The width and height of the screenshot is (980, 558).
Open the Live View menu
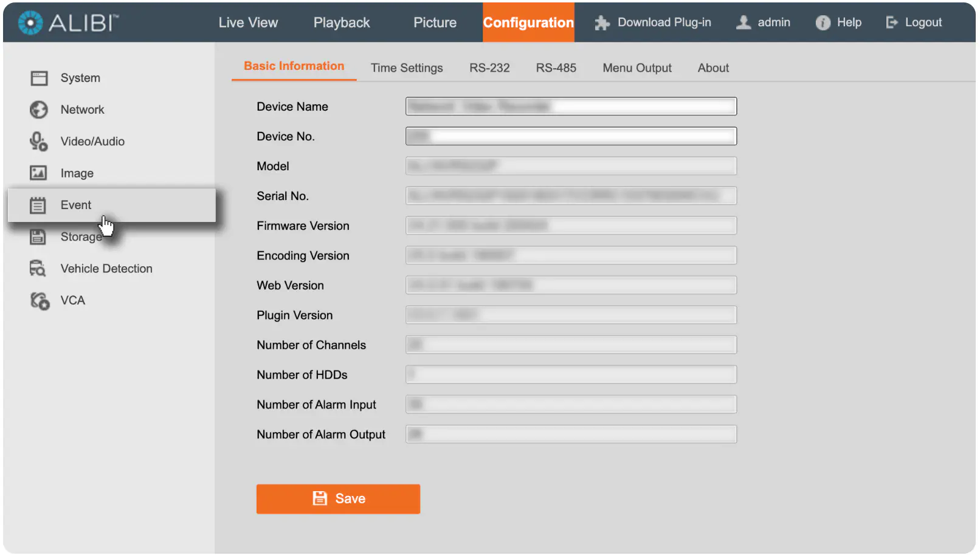248,22
